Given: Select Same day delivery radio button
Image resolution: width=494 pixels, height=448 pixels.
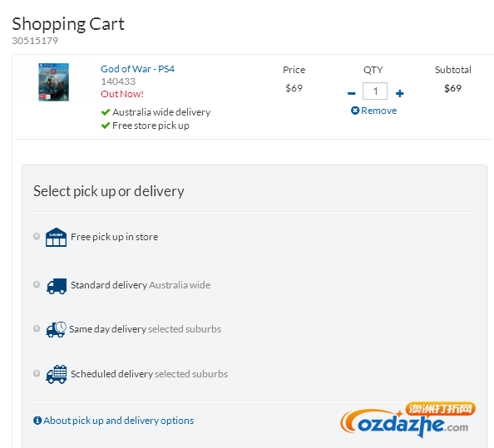Looking at the screenshot, I should tap(37, 328).
